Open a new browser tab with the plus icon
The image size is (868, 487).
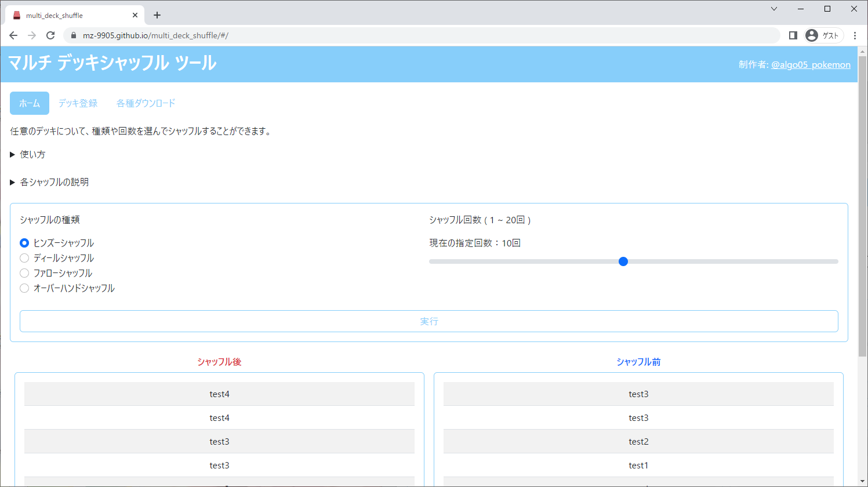(157, 15)
